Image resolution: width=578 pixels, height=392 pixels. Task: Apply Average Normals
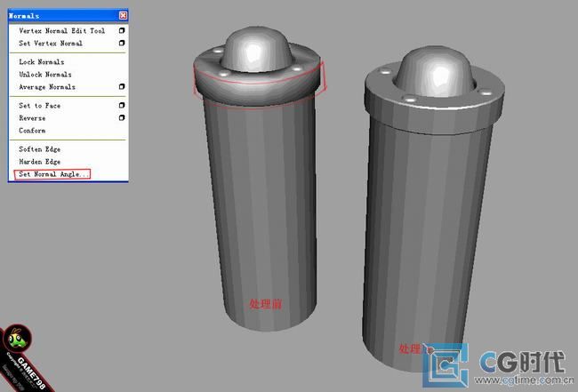click(47, 87)
